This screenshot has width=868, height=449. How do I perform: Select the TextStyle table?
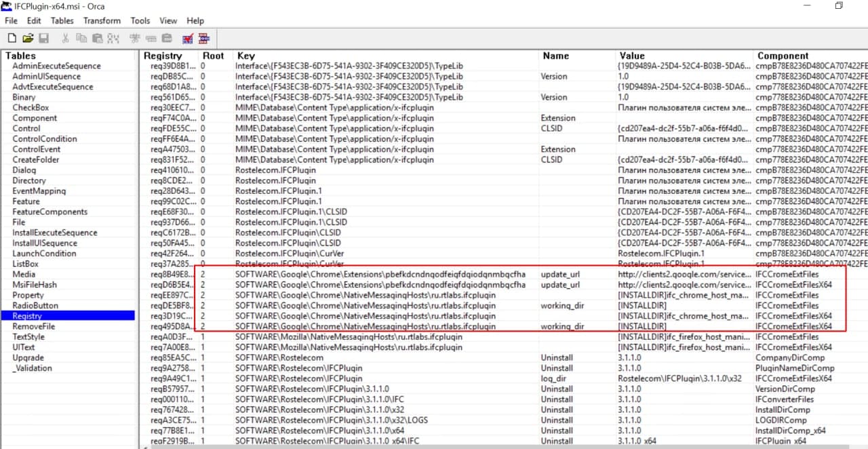pyautogui.click(x=28, y=336)
